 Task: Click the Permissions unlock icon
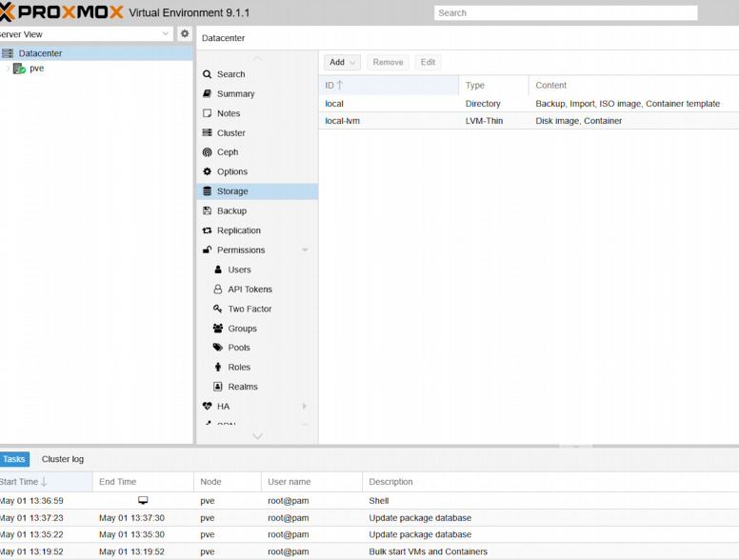click(207, 250)
